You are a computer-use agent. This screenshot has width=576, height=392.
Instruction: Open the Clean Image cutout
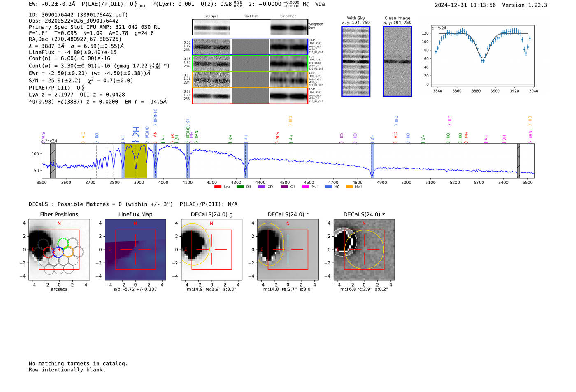[397, 61]
